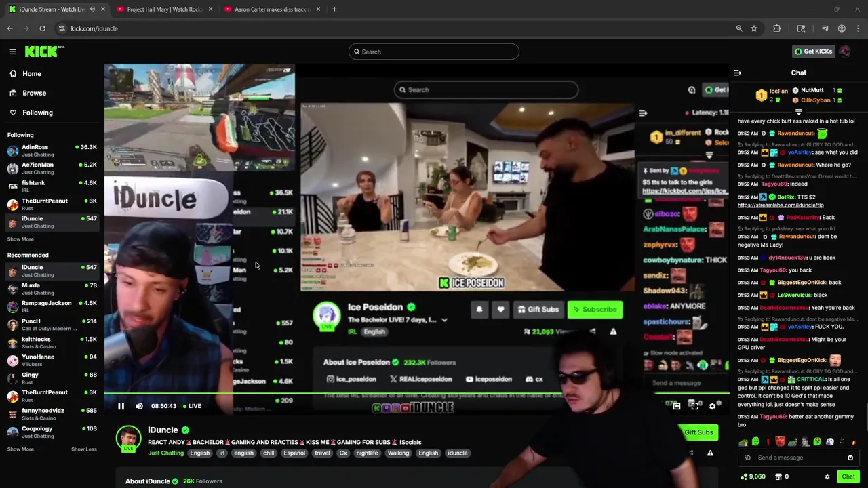
Task: Click the Kick logo
Action: pos(44,52)
